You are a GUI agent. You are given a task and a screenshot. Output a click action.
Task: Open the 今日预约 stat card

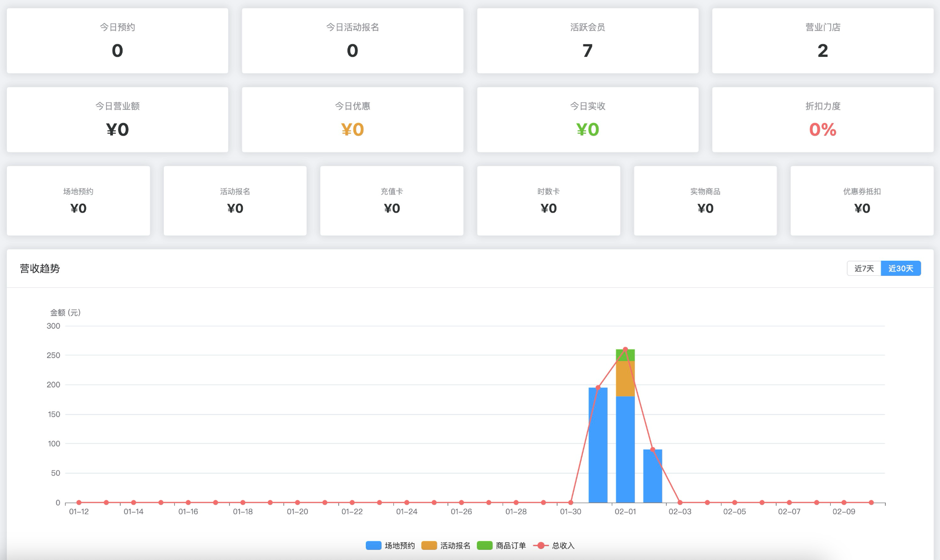point(117,40)
